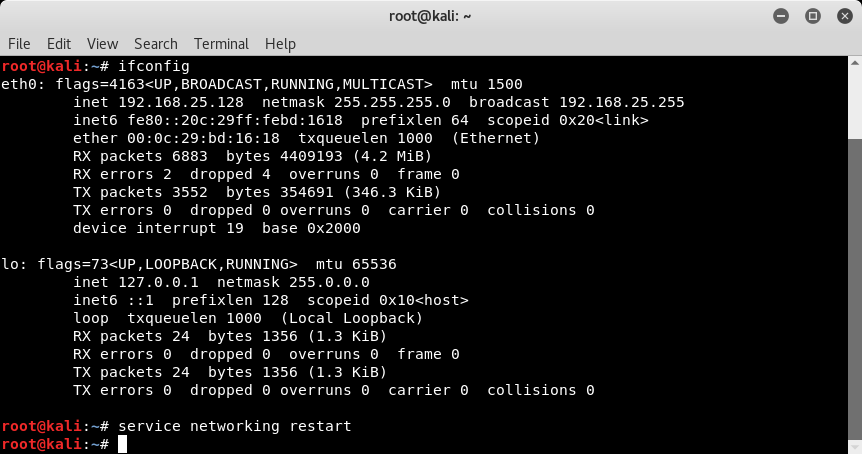
Task: Open the View menu
Action: click(102, 43)
